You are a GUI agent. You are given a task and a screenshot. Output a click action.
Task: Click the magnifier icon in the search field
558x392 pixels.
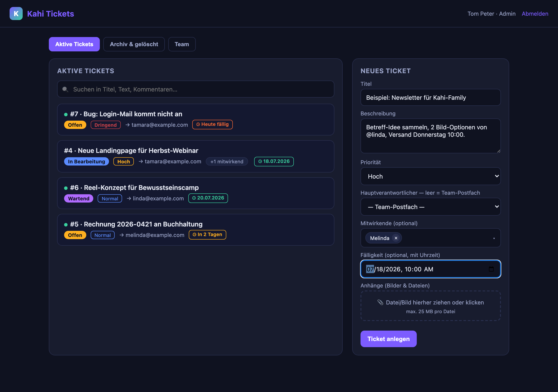pos(65,89)
